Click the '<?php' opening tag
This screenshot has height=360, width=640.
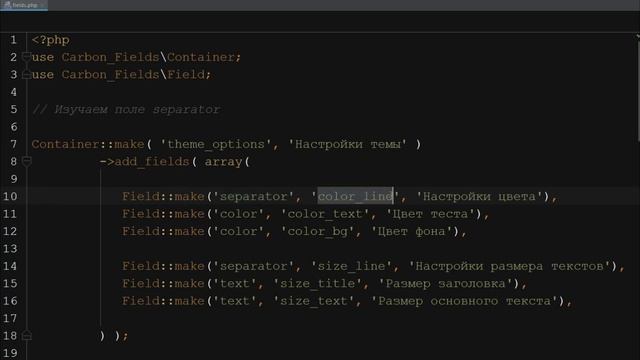(51, 40)
